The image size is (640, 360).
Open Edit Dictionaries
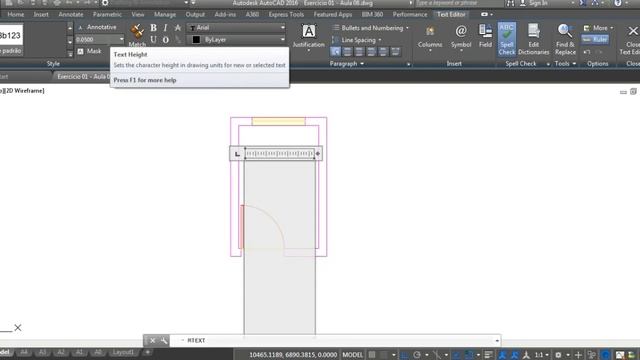[533, 39]
